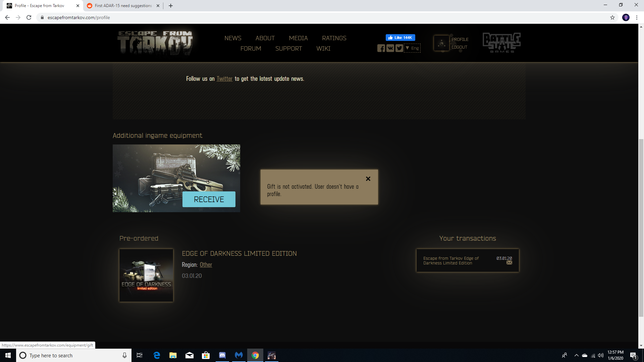Open network status in system tray
644x362 pixels.
coord(593,355)
